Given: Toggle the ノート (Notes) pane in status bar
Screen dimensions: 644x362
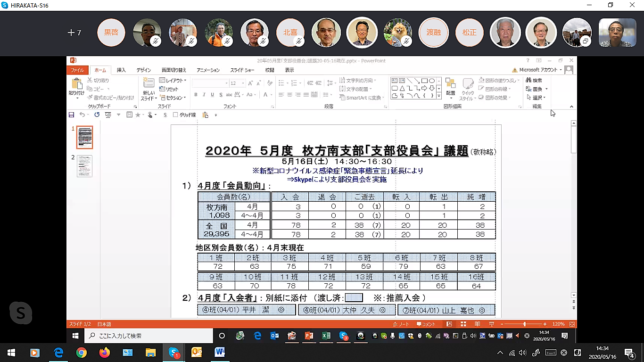Looking at the screenshot, I should pos(401,324).
